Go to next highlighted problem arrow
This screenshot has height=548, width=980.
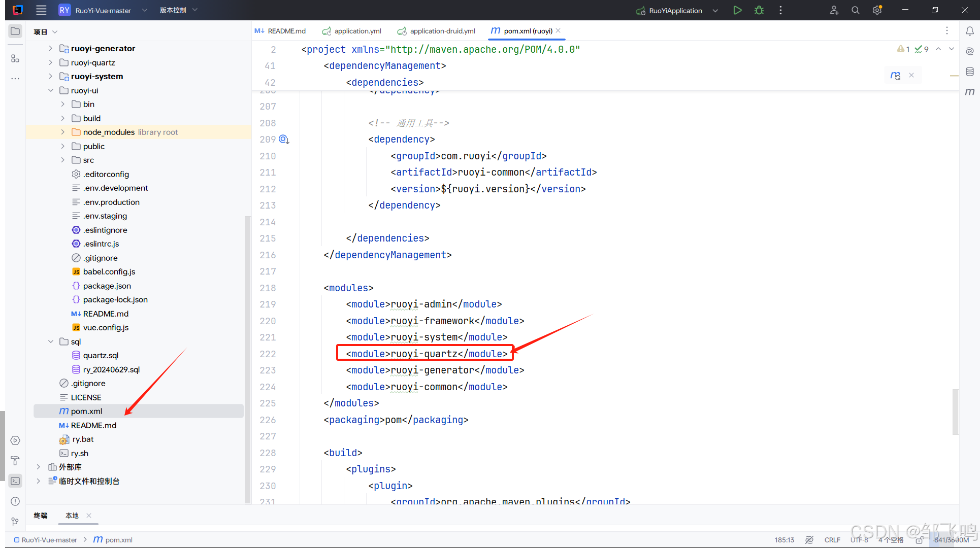coord(952,49)
